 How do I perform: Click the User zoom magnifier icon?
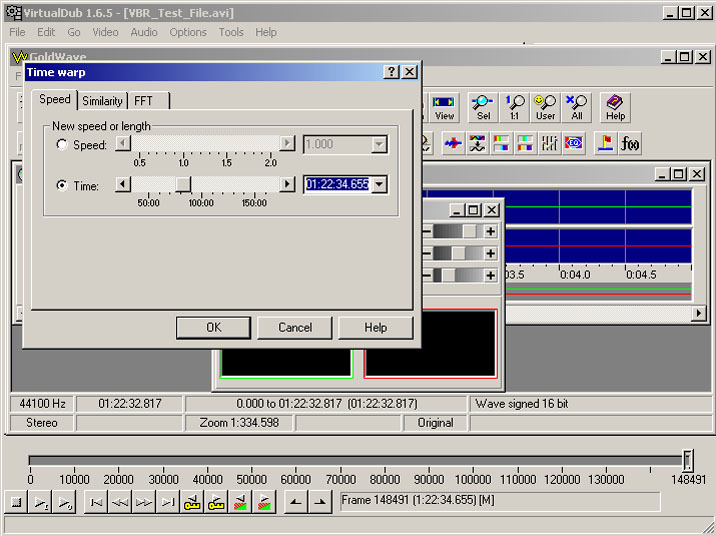tap(545, 108)
